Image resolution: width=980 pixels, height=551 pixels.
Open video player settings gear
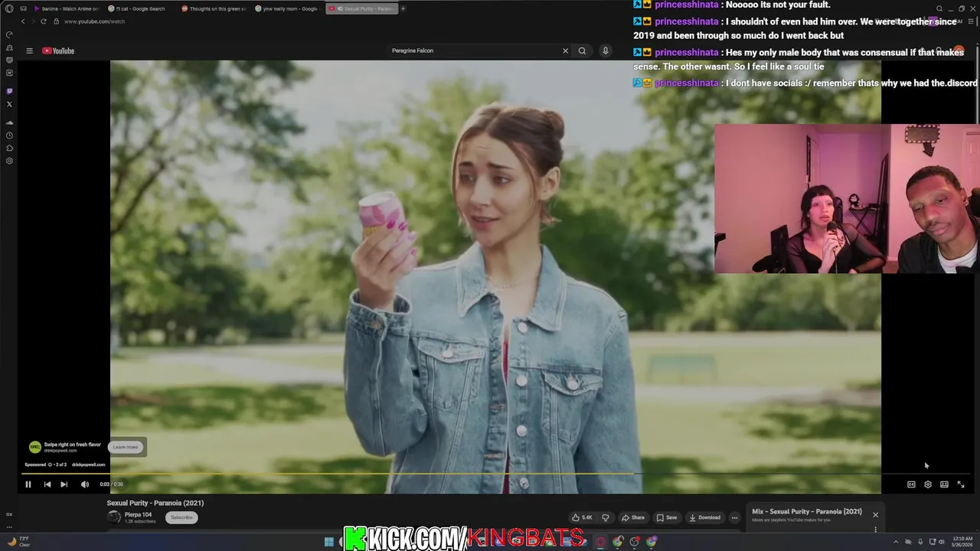(928, 484)
